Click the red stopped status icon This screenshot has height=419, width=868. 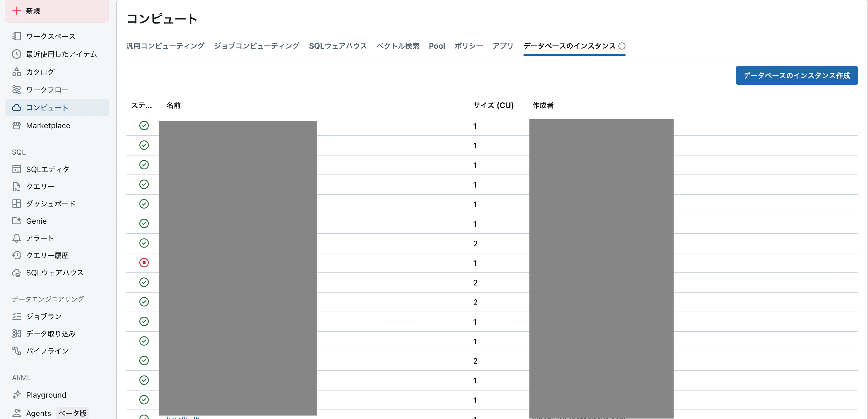[x=144, y=262]
